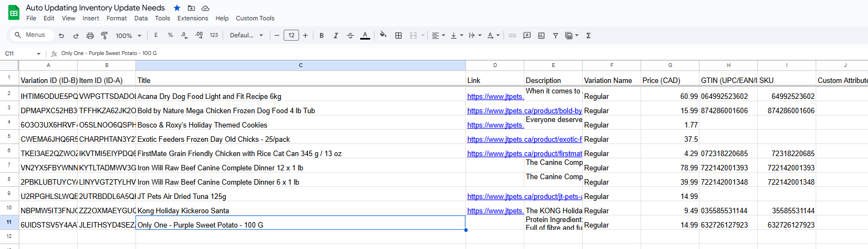The height and width of the screenshot is (249, 868).
Task: Toggle bold formatting
Action: [x=322, y=35]
